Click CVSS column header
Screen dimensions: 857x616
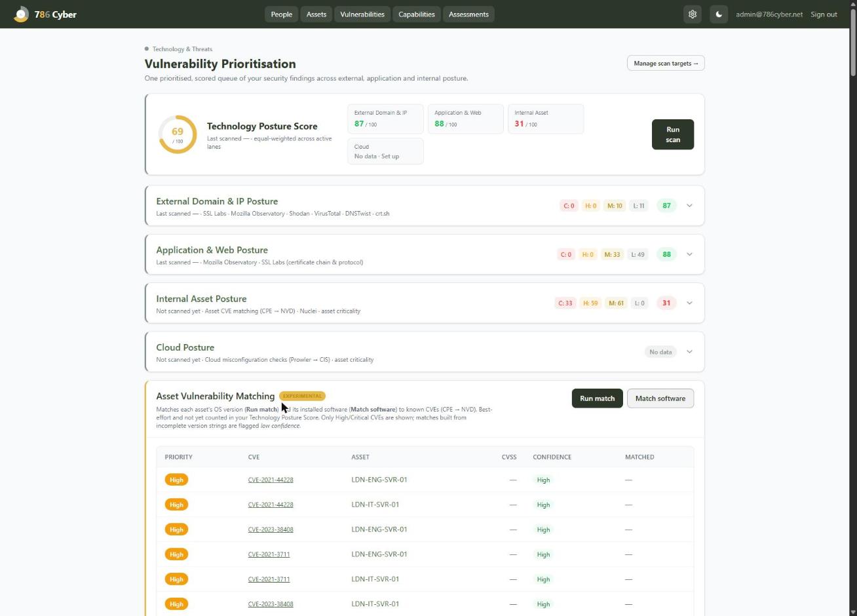coord(509,457)
